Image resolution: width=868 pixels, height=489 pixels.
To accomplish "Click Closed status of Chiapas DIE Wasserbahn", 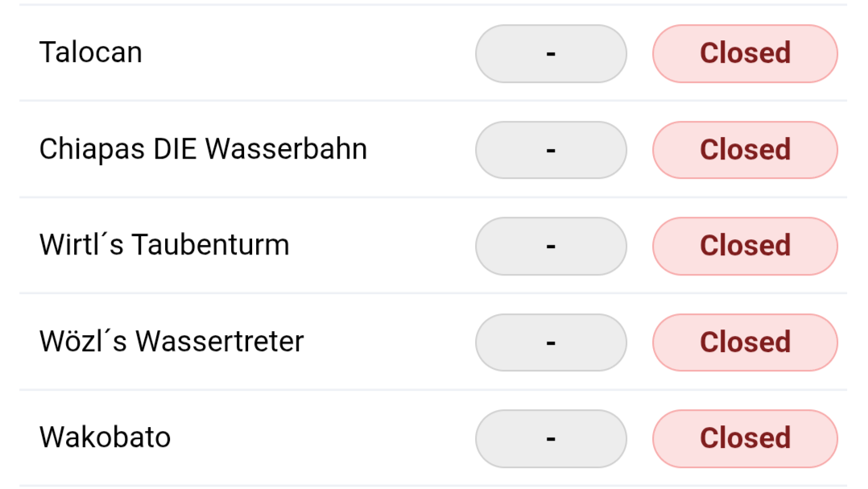I will click(745, 150).
